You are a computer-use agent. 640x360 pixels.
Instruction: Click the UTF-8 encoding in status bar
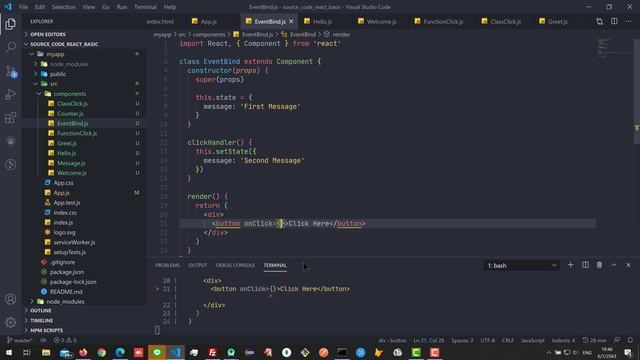coord(487,340)
